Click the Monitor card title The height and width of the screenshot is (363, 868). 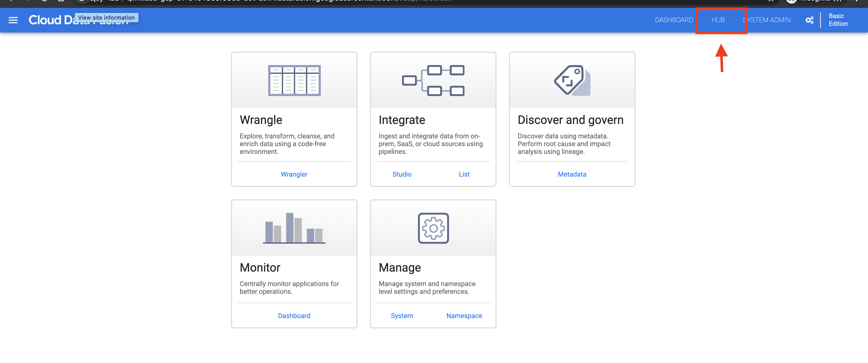coord(260,267)
